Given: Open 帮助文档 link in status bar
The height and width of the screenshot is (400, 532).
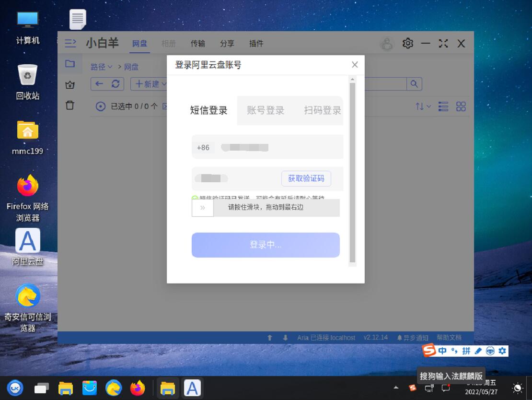Looking at the screenshot, I should [449, 338].
